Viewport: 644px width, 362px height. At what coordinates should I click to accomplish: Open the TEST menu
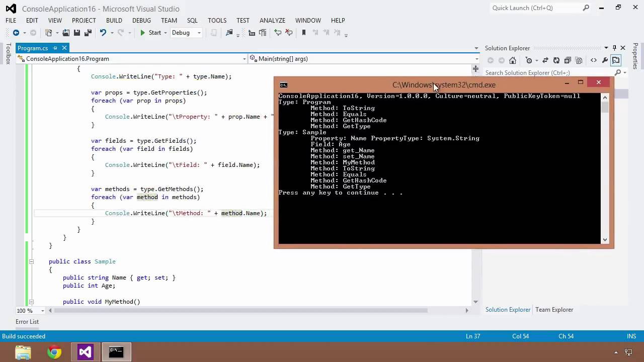click(243, 21)
